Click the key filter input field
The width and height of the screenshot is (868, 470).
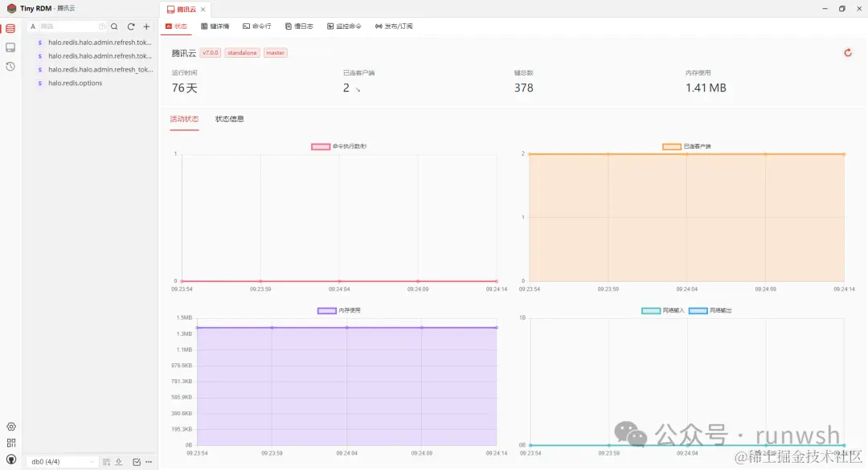[x=72, y=27]
